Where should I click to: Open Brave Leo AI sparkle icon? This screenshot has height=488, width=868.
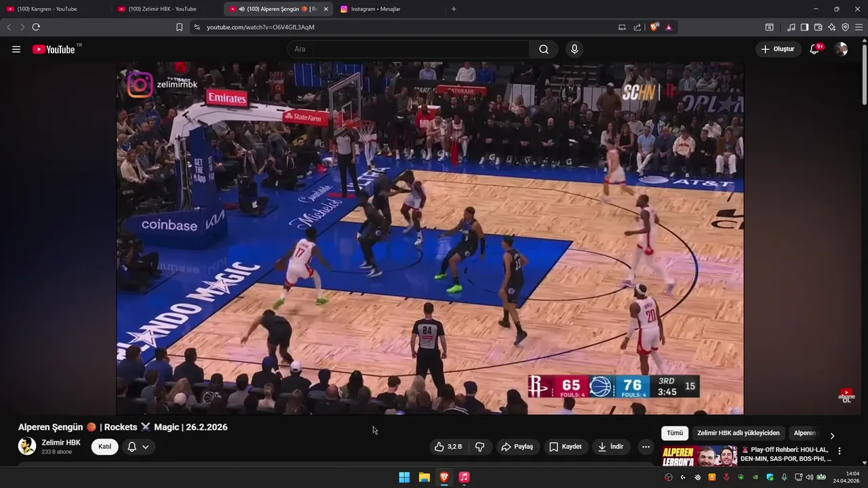831,27
